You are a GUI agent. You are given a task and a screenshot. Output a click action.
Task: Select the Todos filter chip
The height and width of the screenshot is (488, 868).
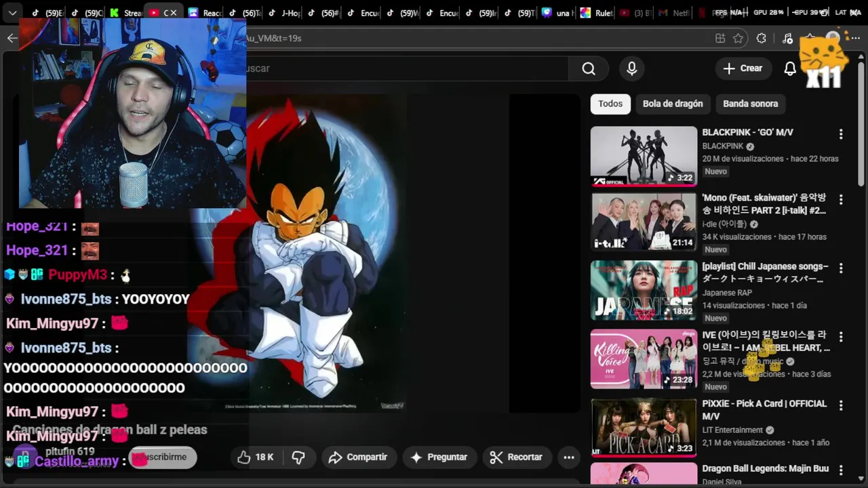610,104
